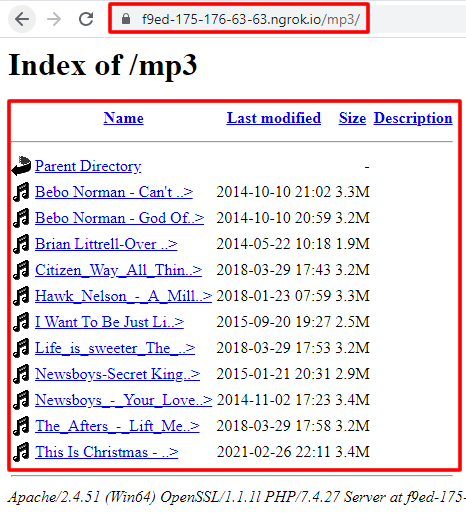Click the date 2018-03-29 17:58
Screen dimensions: 466x514
pos(274,426)
